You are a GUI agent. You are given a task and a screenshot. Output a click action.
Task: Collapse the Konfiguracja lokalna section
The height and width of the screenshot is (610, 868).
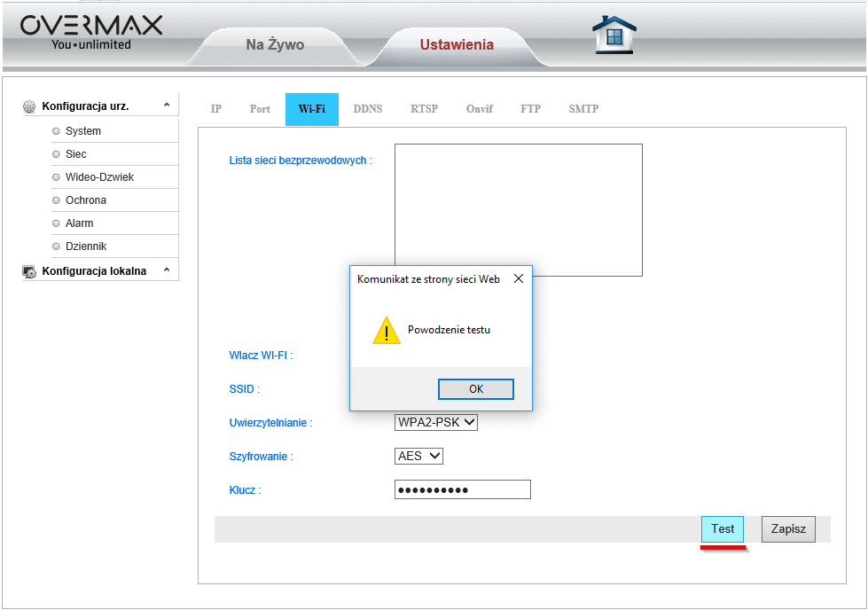click(167, 270)
